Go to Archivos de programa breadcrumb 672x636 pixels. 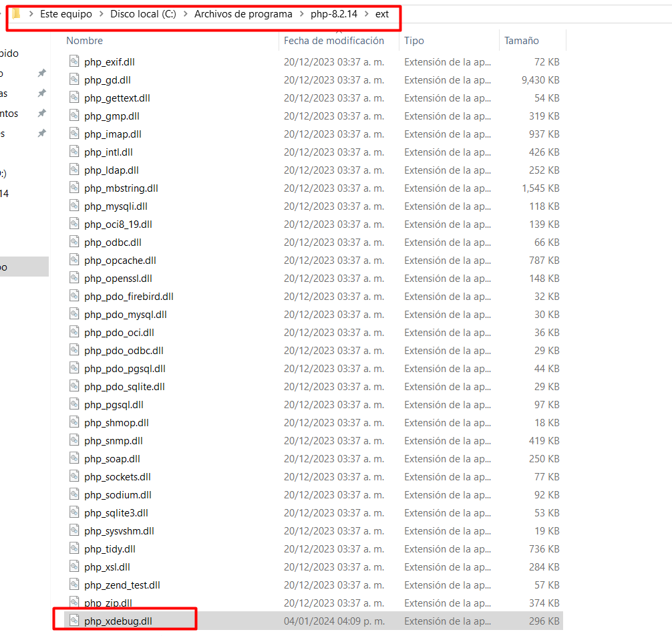(x=243, y=14)
